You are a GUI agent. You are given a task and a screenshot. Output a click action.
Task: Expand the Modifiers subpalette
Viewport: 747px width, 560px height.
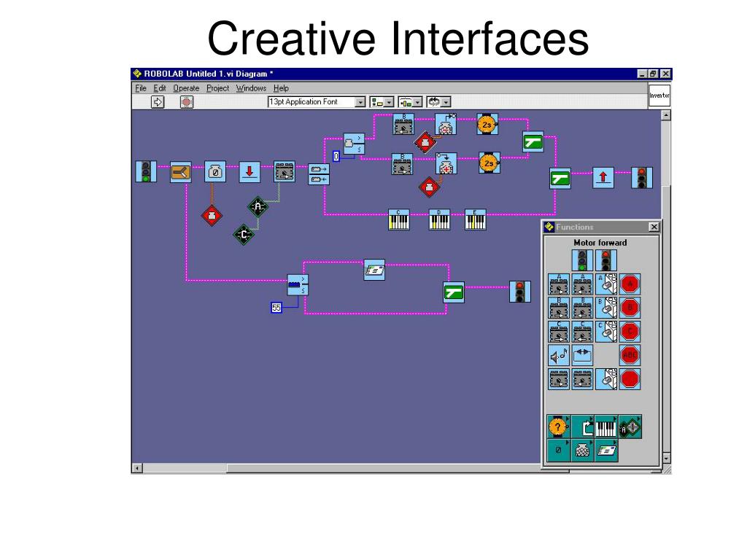pos(630,427)
